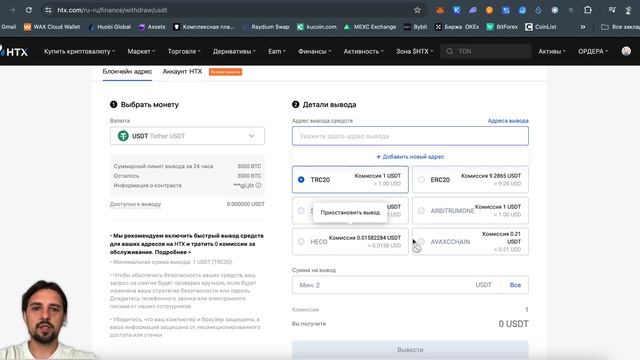Open the Assets bookmark
This screenshot has width=640, height=360.
pyautogui.click(x=152, y=27)
